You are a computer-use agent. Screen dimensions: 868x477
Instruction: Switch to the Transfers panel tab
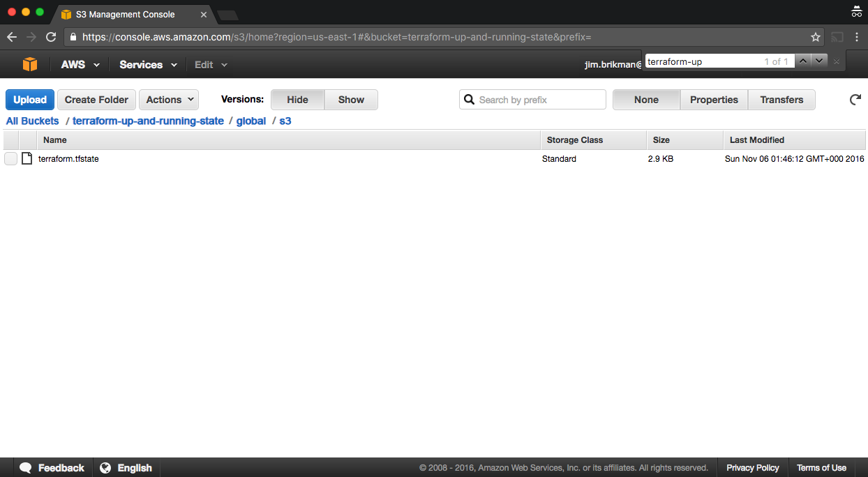(x=781, y=100)
